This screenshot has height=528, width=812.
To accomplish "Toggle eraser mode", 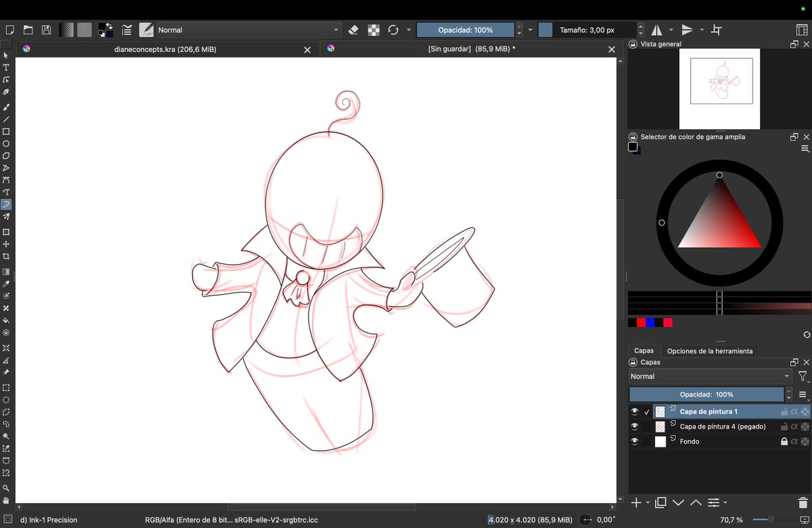I will (x=353, y=30).
